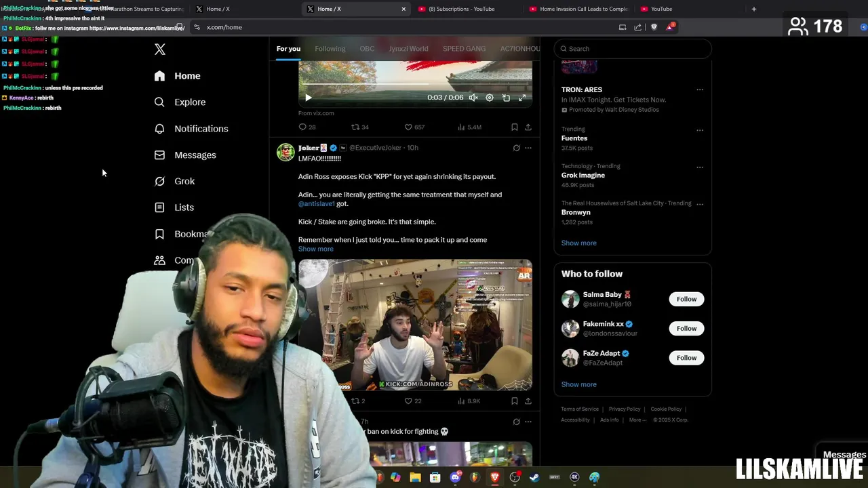
Task: Open Messages in X sidebar
Action: [185, 155]
